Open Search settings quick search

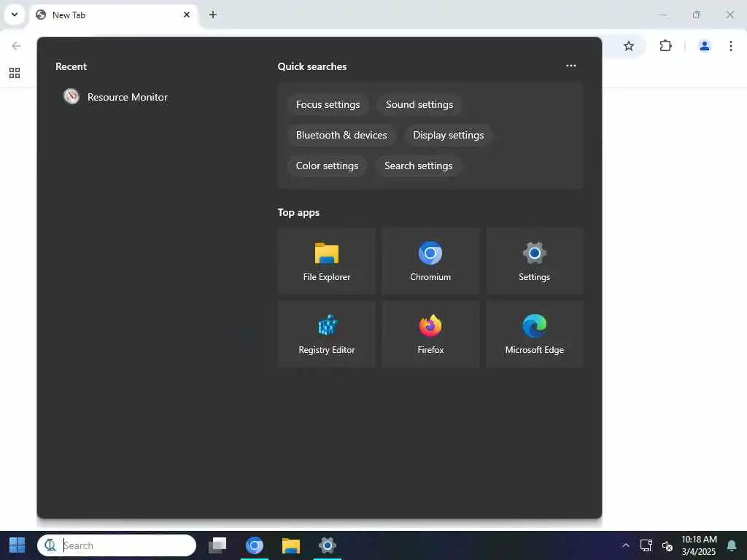[x=418, y=166]
